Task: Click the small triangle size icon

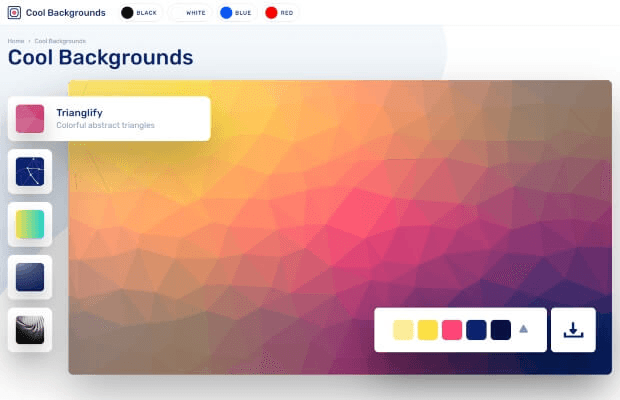Action: 524,329
